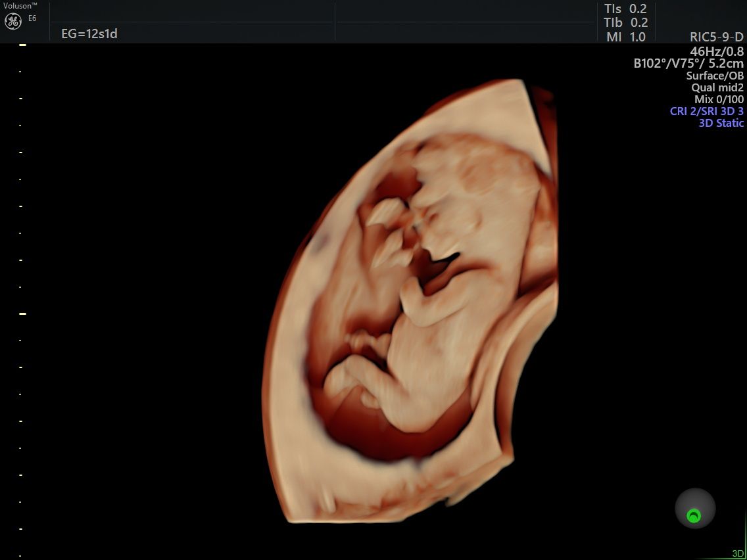Click the grey orientation sphere indicator
Screen dimensions: 747x560
tap(694, 507)
